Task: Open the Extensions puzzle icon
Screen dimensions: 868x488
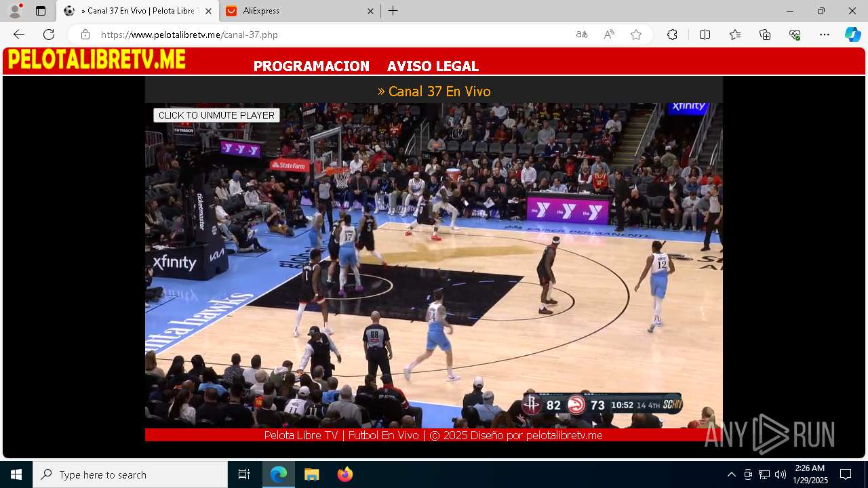Action: (672, 35)
